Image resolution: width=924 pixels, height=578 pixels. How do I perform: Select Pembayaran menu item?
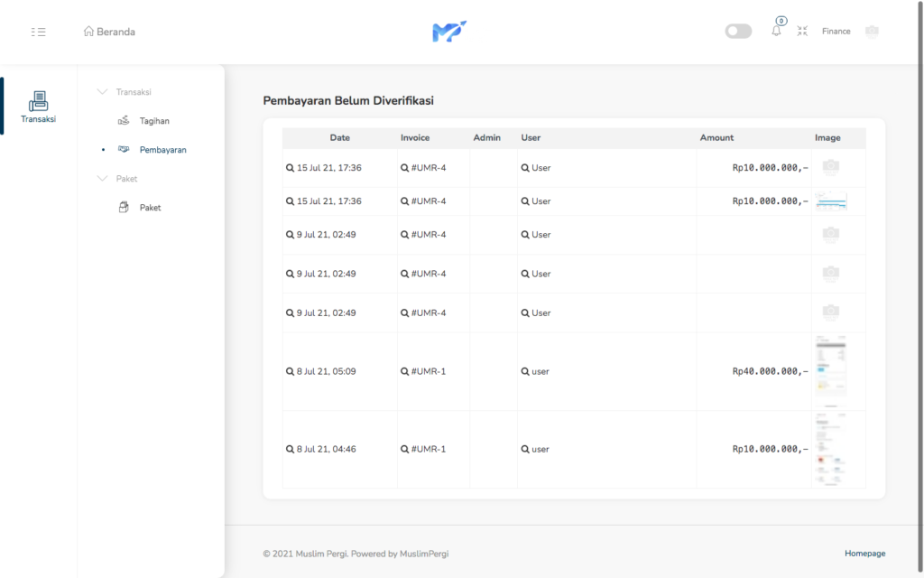[x=162, y=150]
